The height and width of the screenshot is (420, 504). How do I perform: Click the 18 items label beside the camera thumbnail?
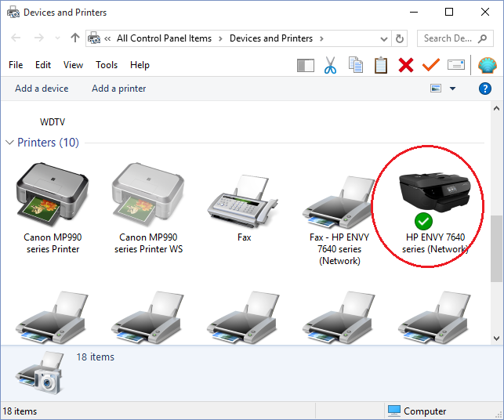96,357
